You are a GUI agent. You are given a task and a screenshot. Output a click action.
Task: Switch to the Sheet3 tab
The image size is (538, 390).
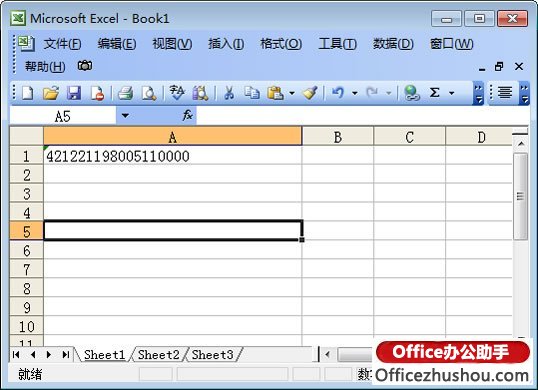tap(212, 355)
